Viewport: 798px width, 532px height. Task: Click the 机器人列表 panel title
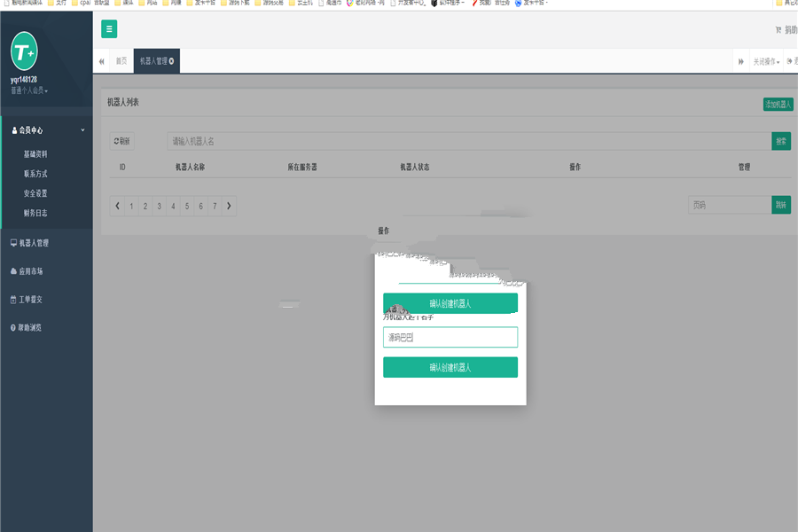[x=122, y=102]
